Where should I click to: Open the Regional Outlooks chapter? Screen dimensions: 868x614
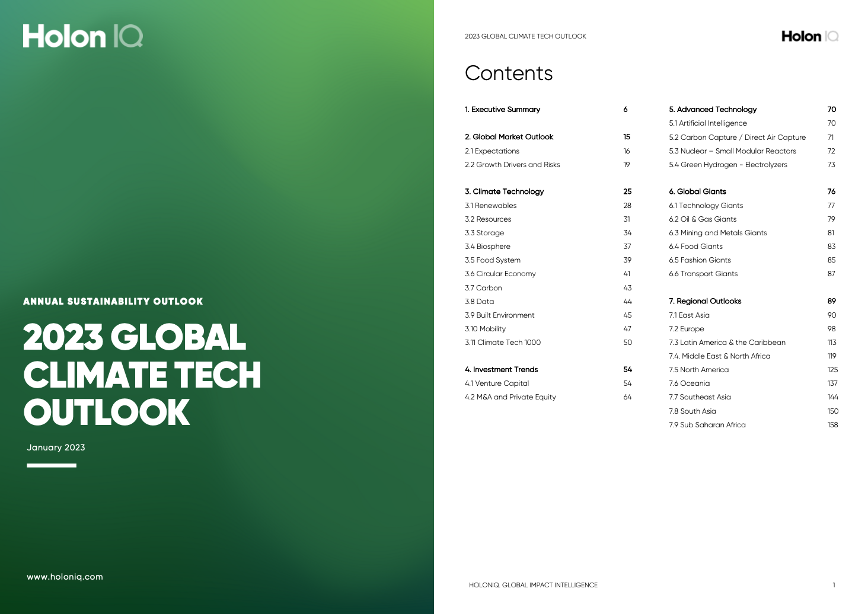click(705, 300)
